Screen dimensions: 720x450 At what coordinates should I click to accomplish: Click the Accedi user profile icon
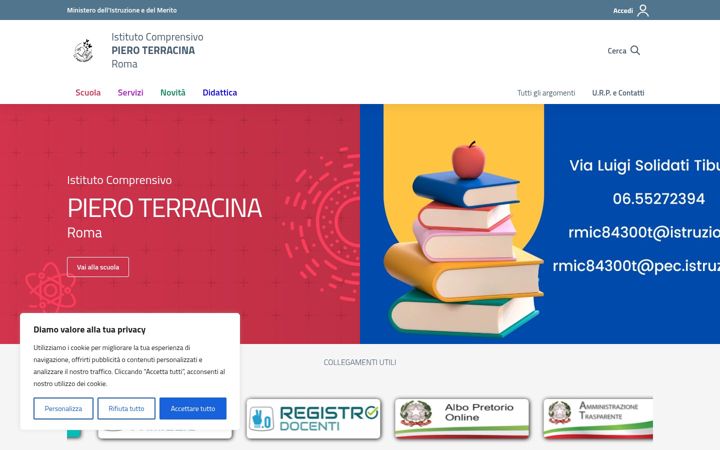point(643,10)
